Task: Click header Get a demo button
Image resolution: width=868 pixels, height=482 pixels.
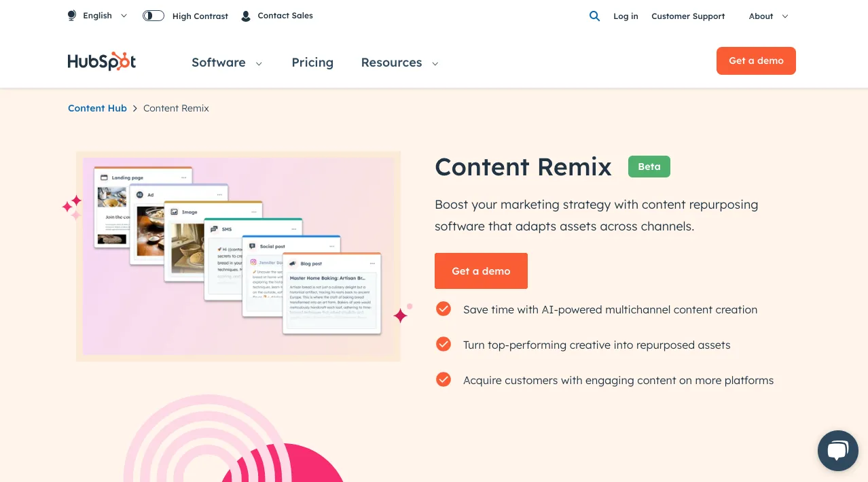Action: (x=756, y=61)
